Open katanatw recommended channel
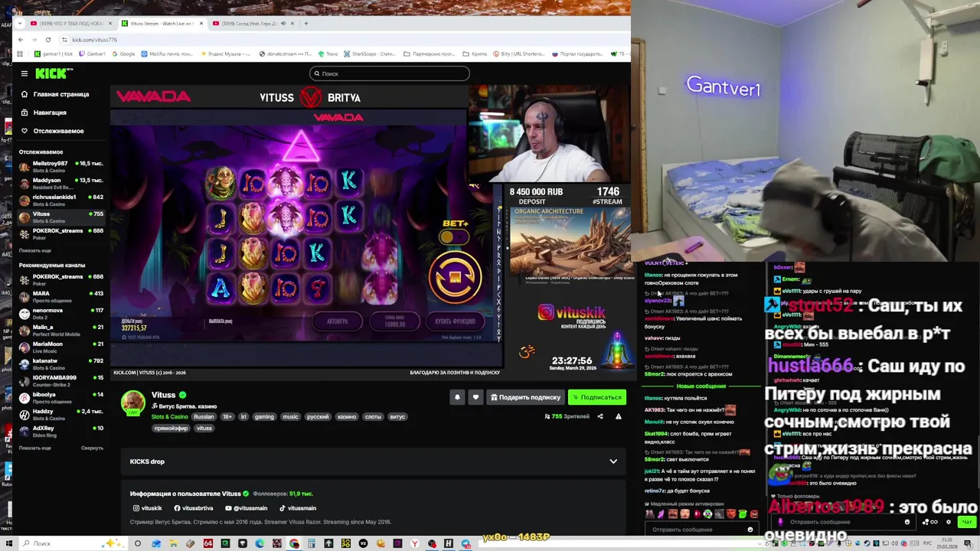Image resolution: width=980 pixels, height=551 pixels. coord(61,364)
